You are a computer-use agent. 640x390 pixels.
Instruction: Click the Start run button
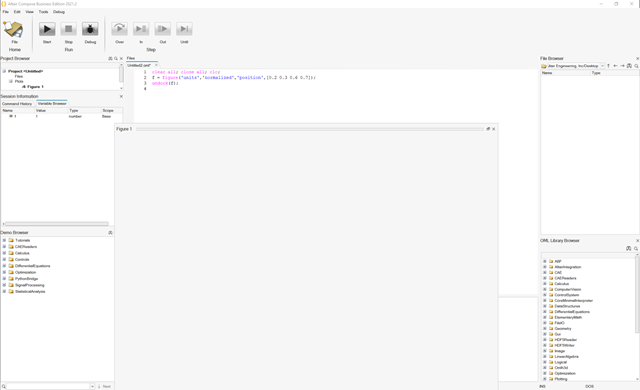[x=47, y=29]
